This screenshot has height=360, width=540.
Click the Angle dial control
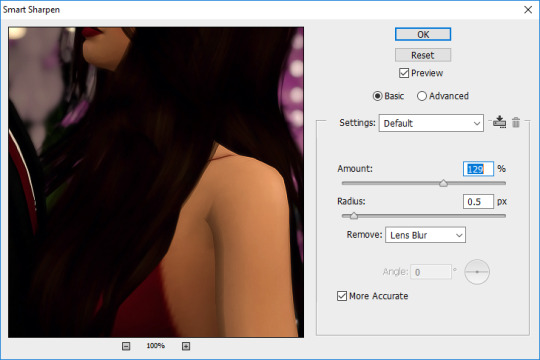point(477,272)
